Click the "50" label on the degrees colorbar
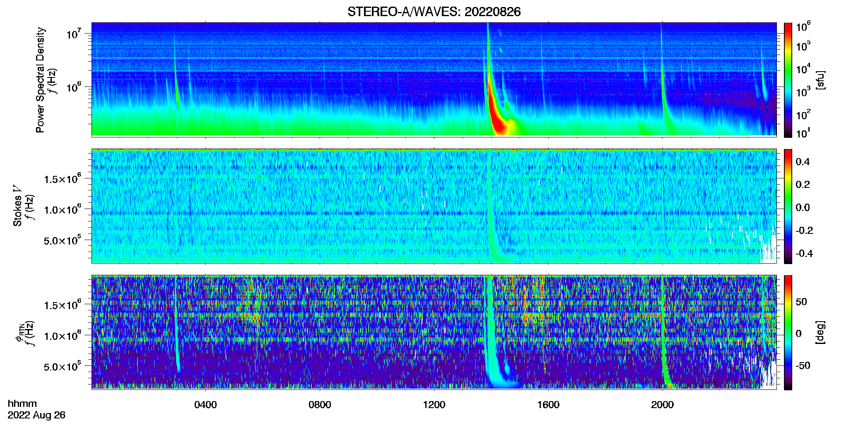Screen dimensions: 868x447 point(801,302)
